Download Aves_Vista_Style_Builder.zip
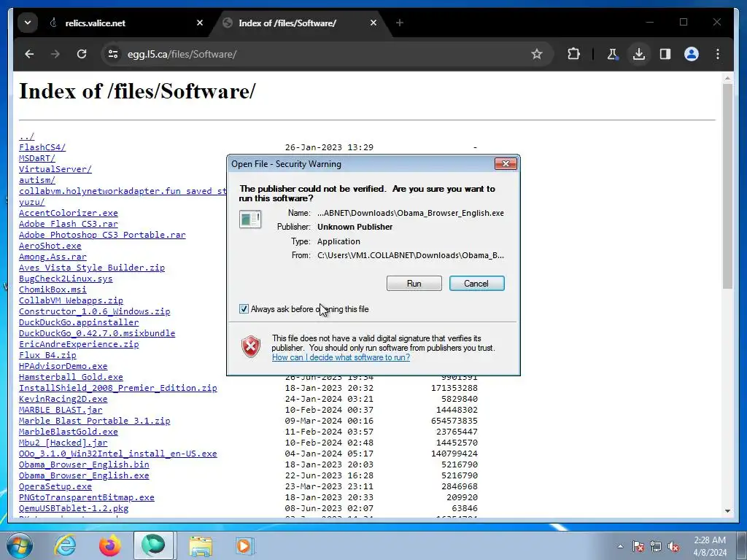747x560 pixels. 92,268
